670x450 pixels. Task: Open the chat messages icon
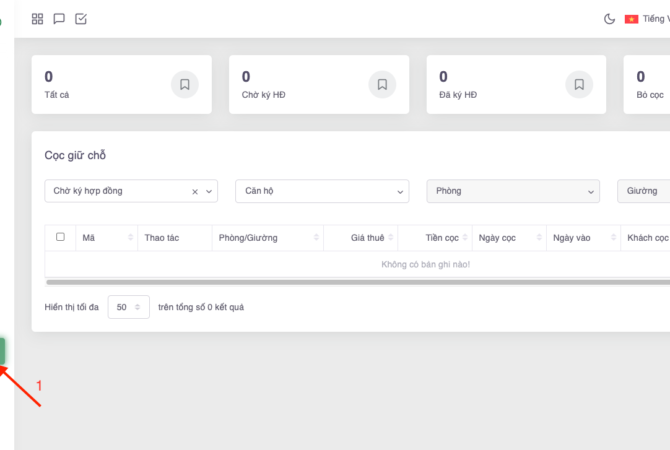click(59, 19)
